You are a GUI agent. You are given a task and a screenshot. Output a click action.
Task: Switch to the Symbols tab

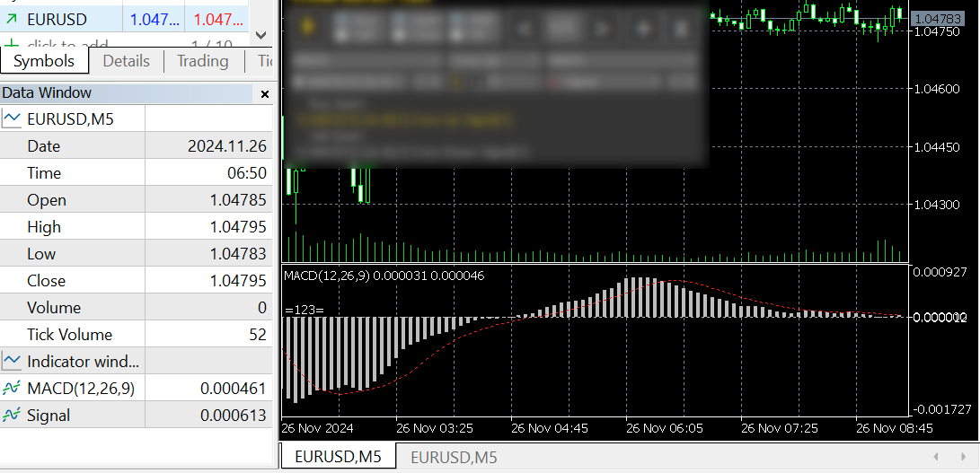(44, 61)
